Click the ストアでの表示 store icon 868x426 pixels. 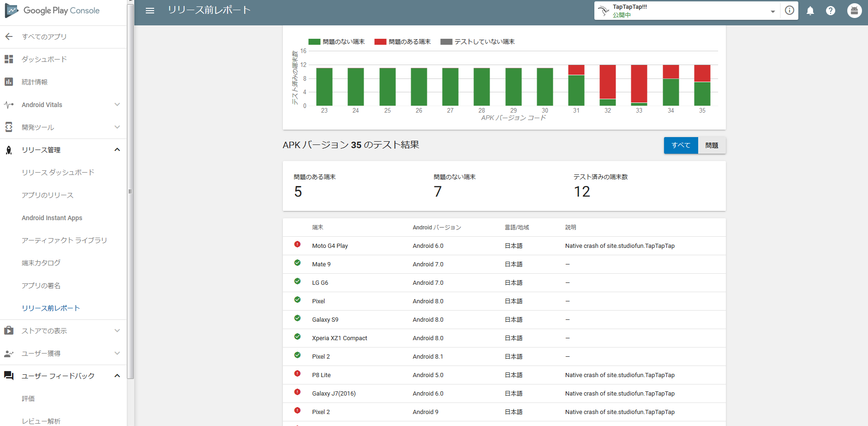pos(9,330)
